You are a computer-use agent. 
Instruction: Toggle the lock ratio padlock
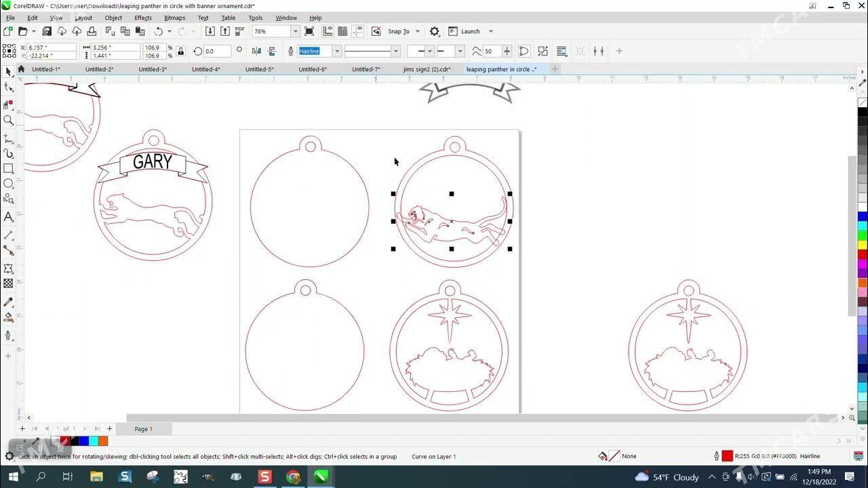(x=180, y=51)
